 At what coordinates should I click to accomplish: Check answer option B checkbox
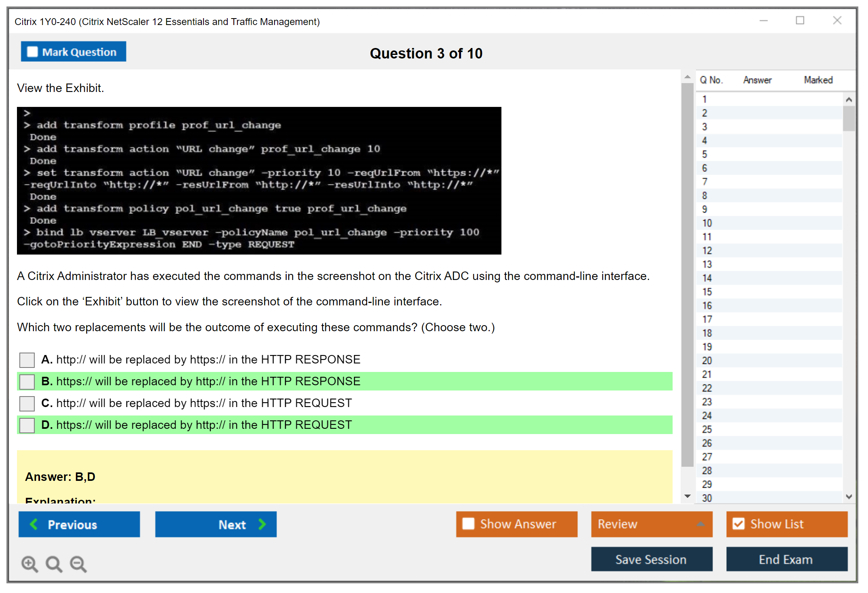(27, 382)
